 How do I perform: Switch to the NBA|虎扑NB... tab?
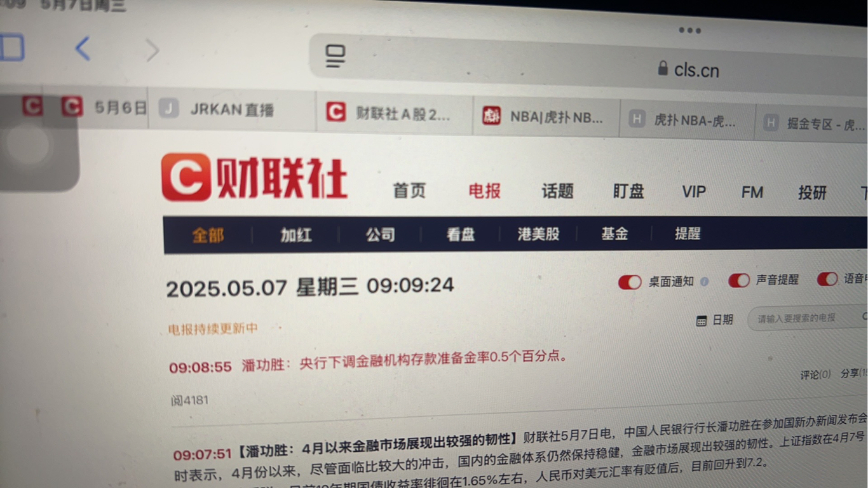546,116
